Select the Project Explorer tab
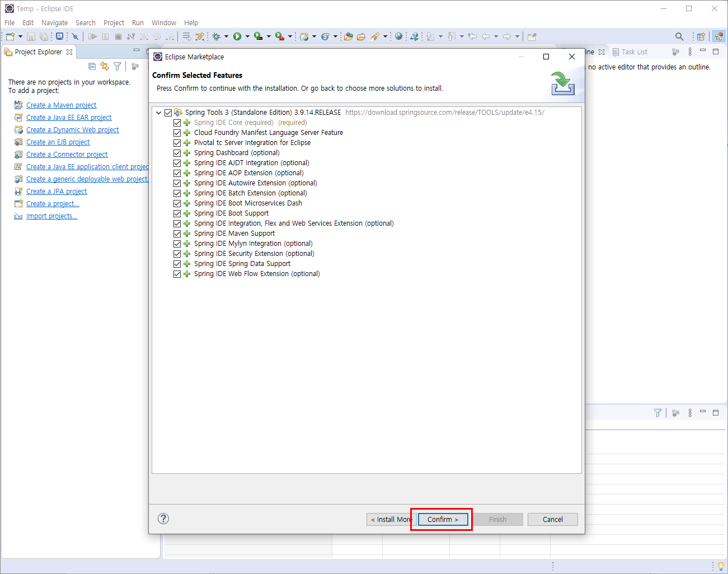Image resolution: width=728 pixels, height=574 pixels. tap(38, 52)
